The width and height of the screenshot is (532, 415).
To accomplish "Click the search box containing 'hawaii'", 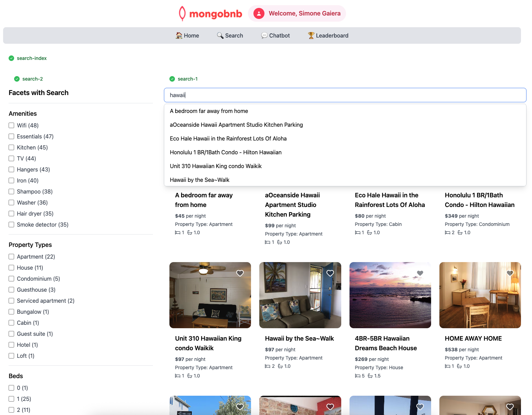I will pyautogui.click(x=345, y=95).
